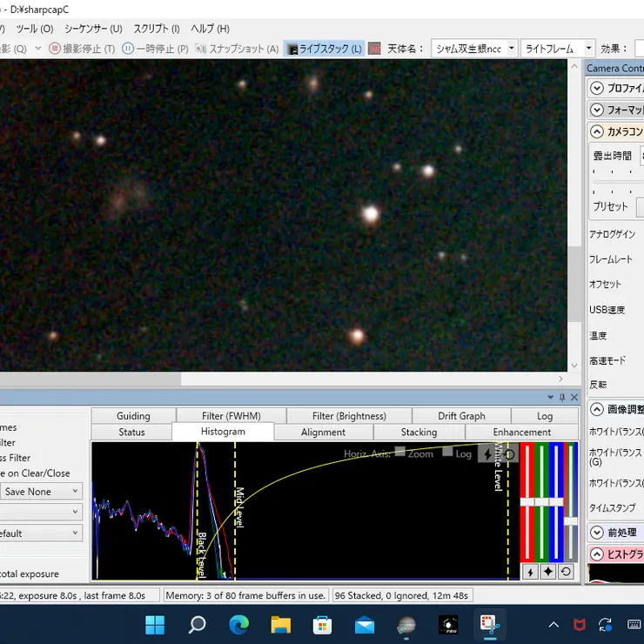Enable the Horiz. Axis Log checkbox
The width and height of the screenshot is (644, 644).
point(447,452)
